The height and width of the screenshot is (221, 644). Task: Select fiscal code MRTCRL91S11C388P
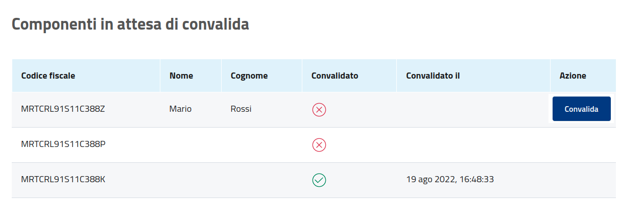(x=63, y=144)
